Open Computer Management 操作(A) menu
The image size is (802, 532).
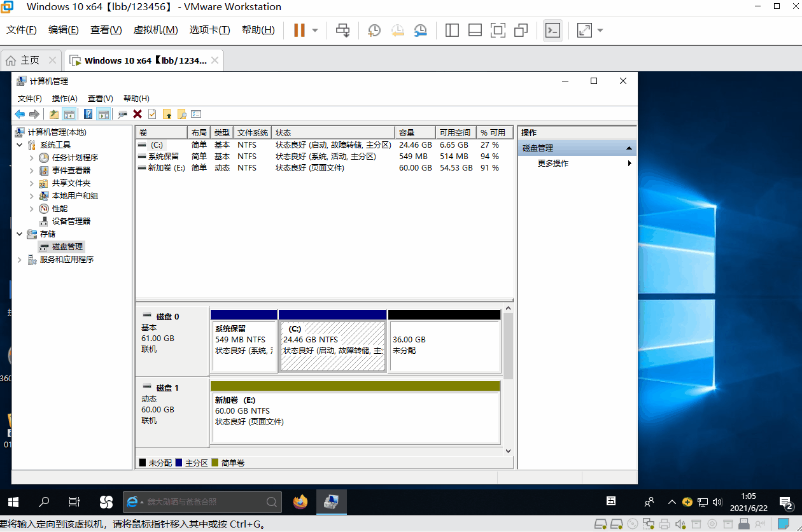65,99
